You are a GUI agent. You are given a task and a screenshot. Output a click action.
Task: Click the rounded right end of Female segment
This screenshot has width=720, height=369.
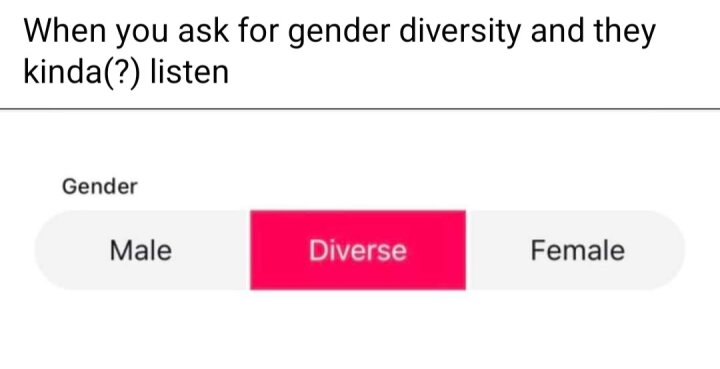pyautogui.click(x=666, y=251)
